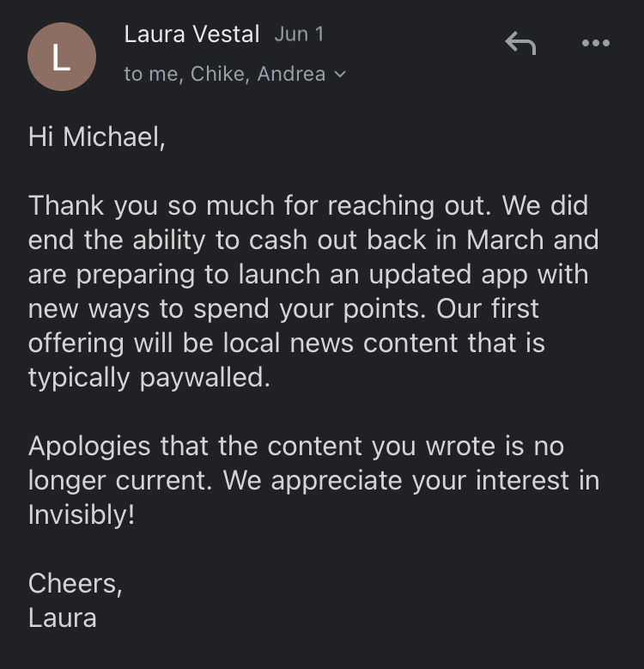Expand recipient details with the chevron
The width and height of the screenshot is (644, 669).
[340, 74]
